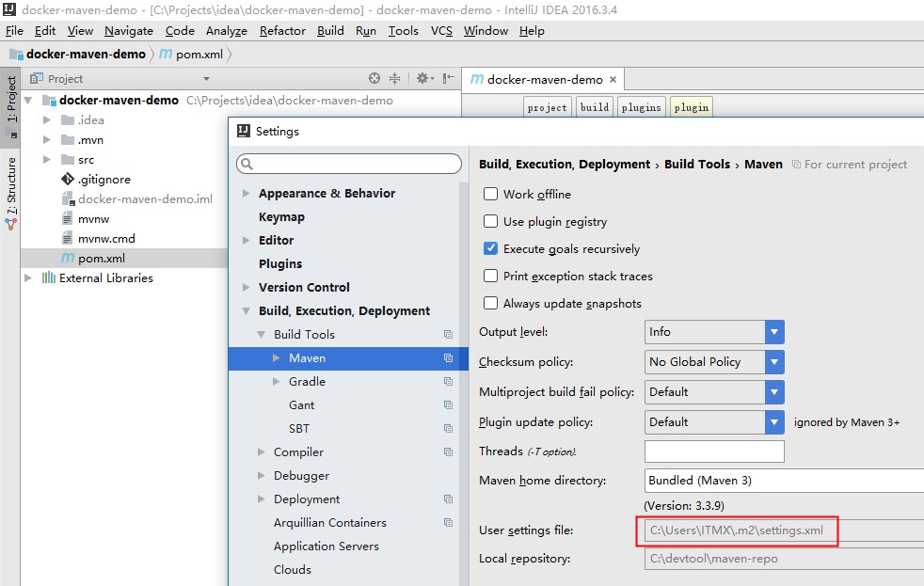Viewport: 924px width, 586px height.
Task: Open the Refactor menu
Action: pos(282,31)
